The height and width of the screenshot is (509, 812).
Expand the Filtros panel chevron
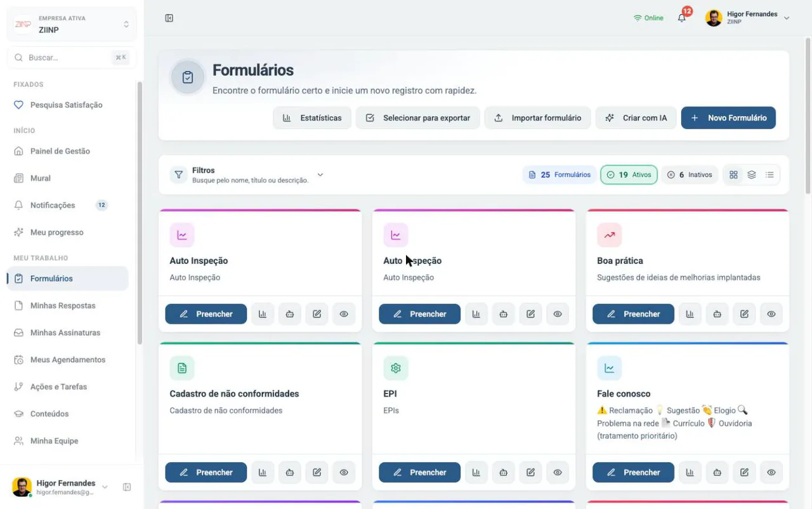pos(320,175)
